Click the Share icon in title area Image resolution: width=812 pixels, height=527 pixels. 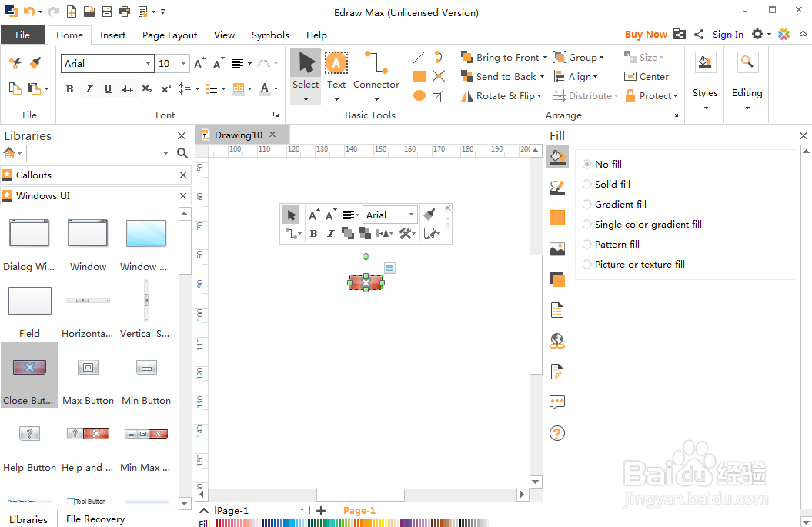699,34
